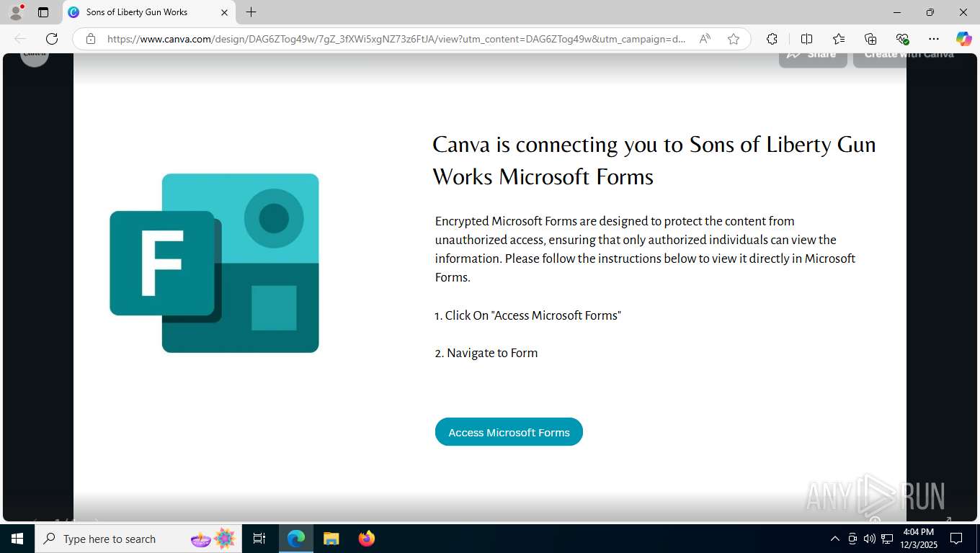Go back to the previous page
The image size is (980, 553).
tap(20, 39)
